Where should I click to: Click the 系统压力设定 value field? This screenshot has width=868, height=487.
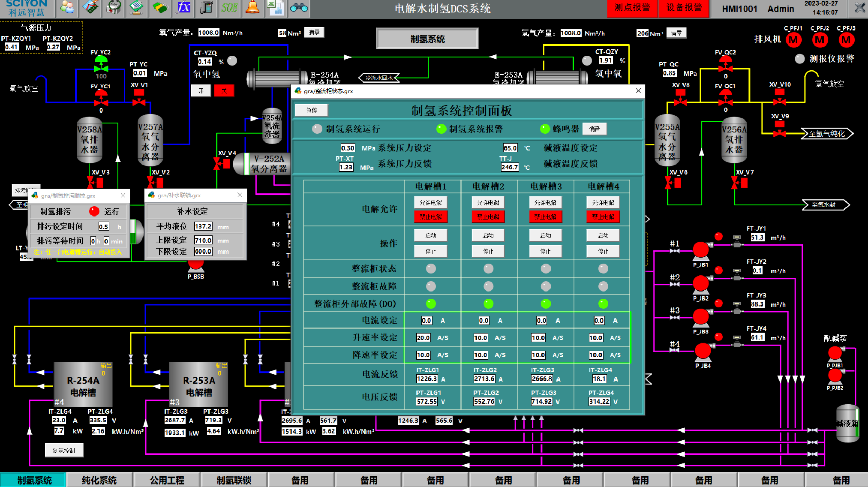click(348, 148)
